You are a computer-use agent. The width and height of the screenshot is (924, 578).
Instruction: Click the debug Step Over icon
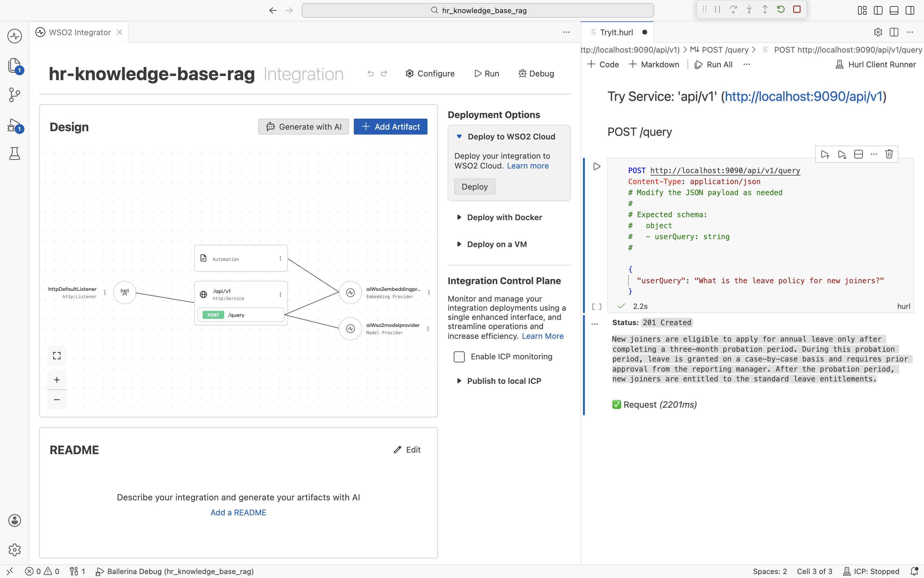(733, 9)
